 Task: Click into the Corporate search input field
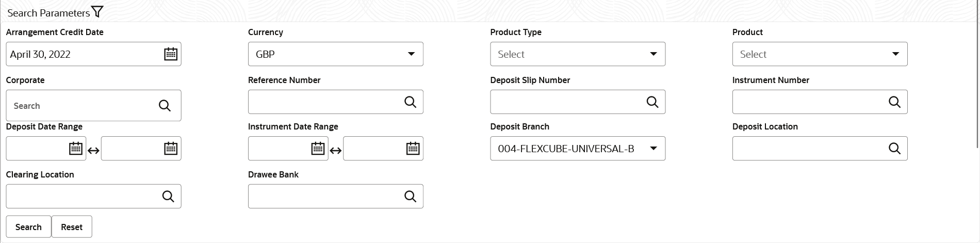click(x=77, y=106)
